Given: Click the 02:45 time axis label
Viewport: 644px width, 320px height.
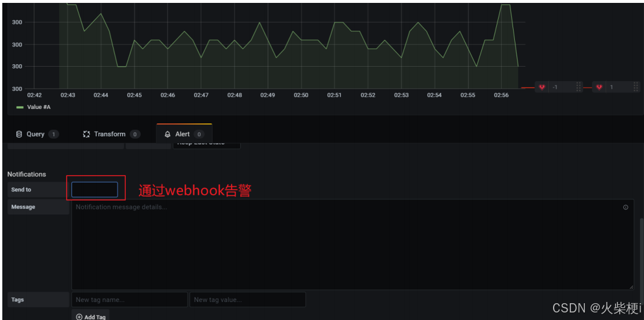Looking at the screenshot, I should [134, 95].
